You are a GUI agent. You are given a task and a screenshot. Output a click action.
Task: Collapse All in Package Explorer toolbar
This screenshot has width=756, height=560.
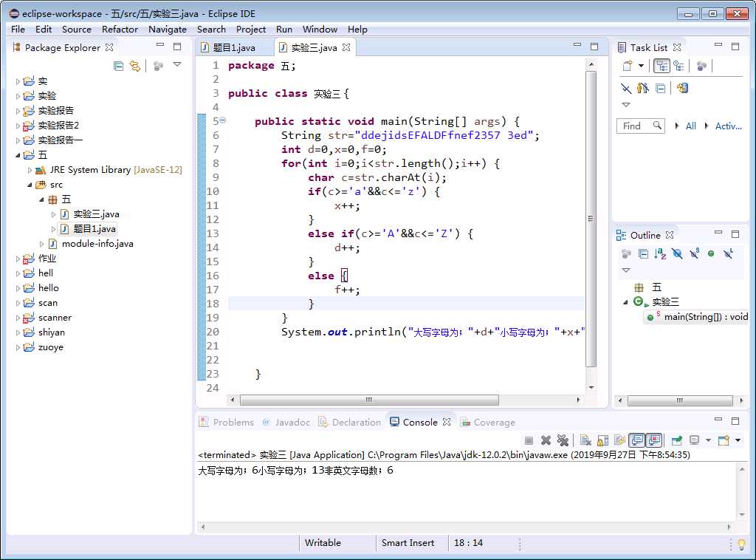tap(118, 66)
